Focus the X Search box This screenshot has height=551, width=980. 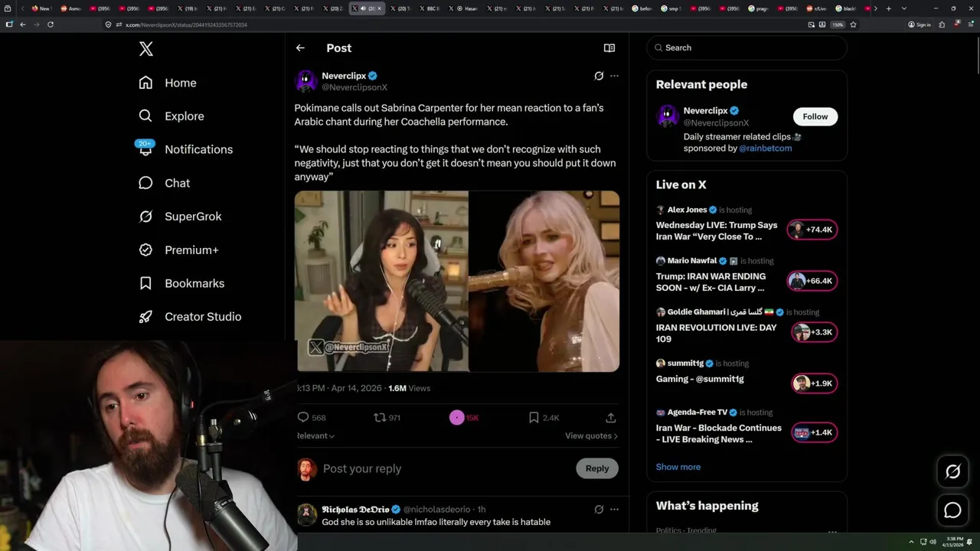[x=747, y=47]
